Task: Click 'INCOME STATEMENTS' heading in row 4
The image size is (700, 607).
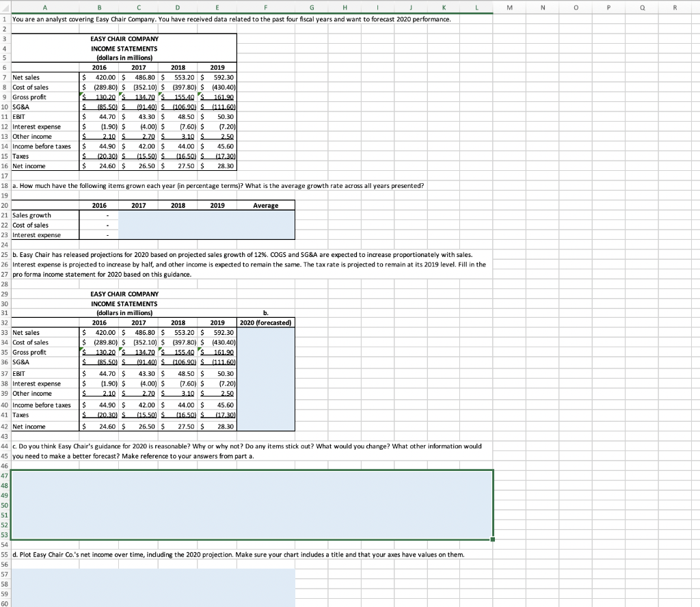Action: click(x=124, y=49)
